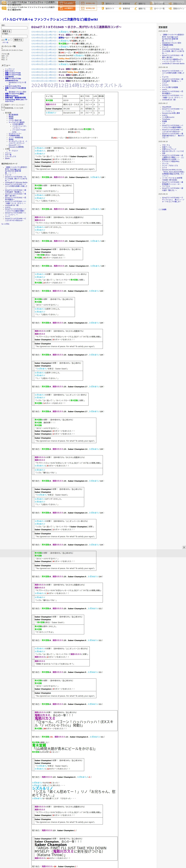Open シズル＆リノ in the character table

(51, 113)
